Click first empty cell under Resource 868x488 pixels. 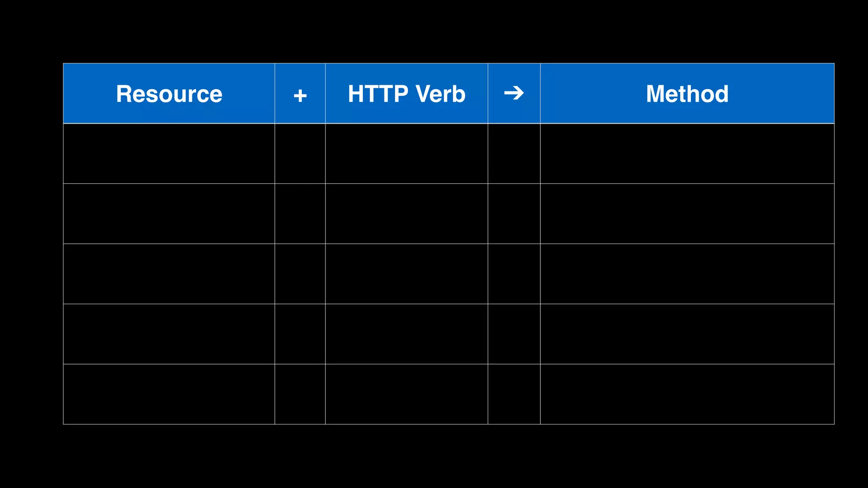(x=169, y=153)
